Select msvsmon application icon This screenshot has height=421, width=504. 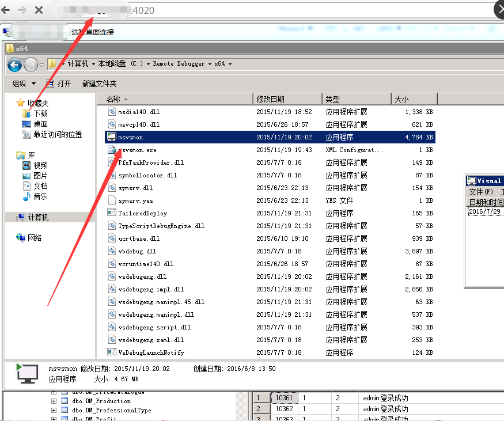pyautogui.click(x=112, y=137)
